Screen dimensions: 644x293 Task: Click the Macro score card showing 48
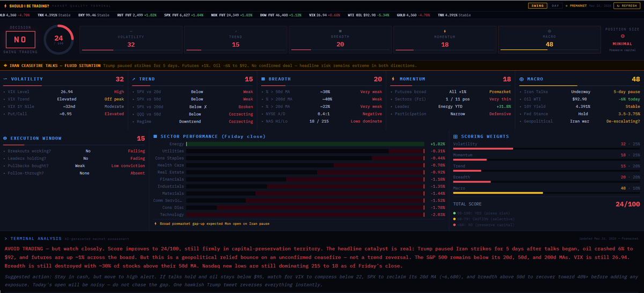549,39
